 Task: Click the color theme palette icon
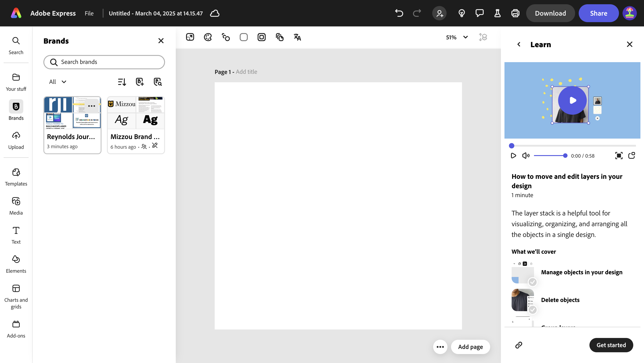coord(208,37)
